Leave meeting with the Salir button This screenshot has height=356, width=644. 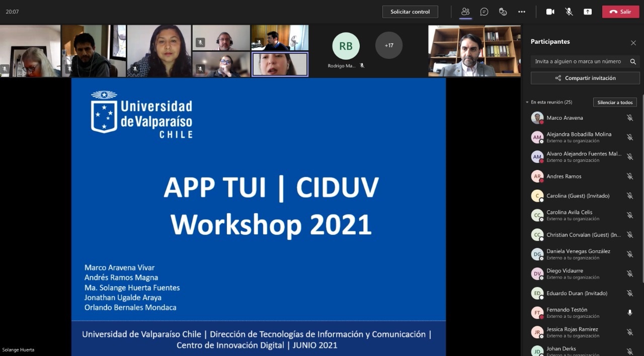621,12
